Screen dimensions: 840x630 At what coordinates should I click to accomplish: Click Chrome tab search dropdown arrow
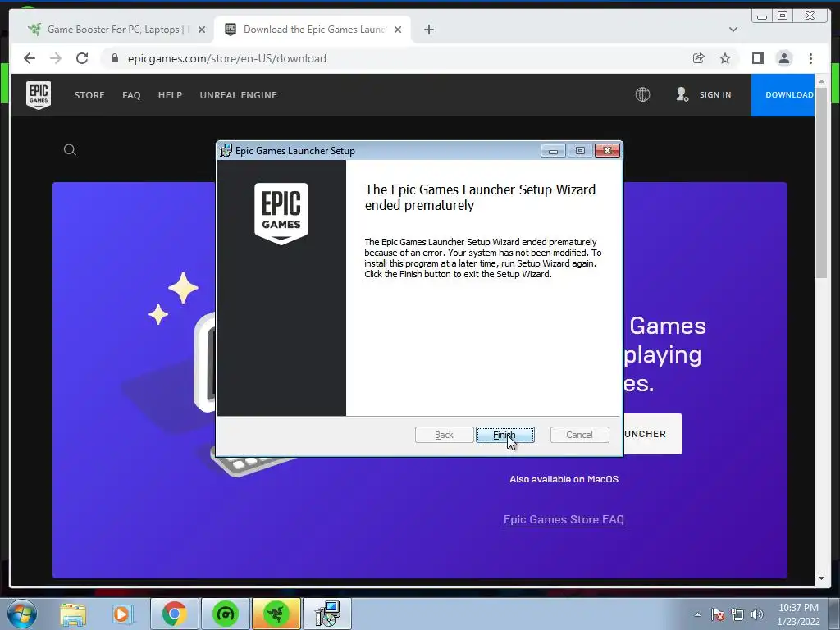(x=733, y=30)
